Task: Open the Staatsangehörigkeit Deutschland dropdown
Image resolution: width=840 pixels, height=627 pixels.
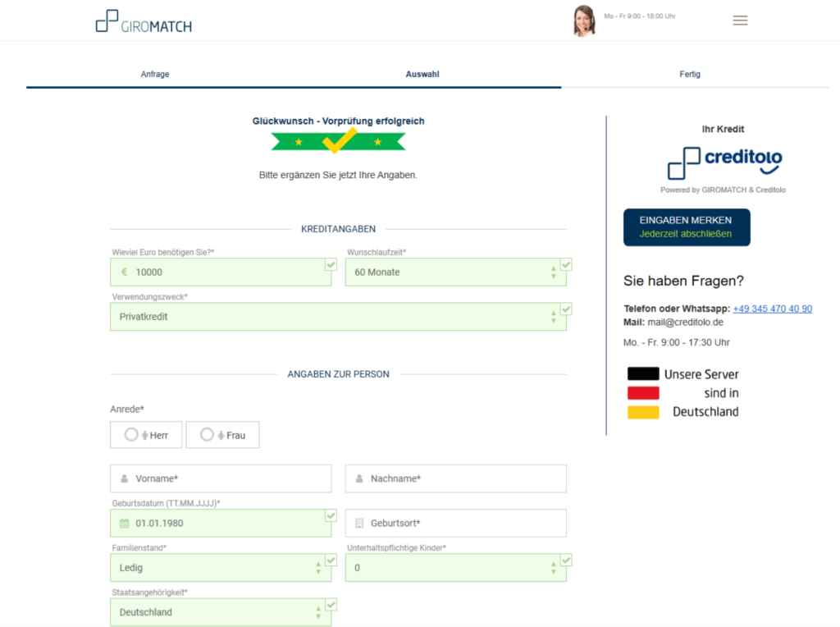Action: coord(220,612)
